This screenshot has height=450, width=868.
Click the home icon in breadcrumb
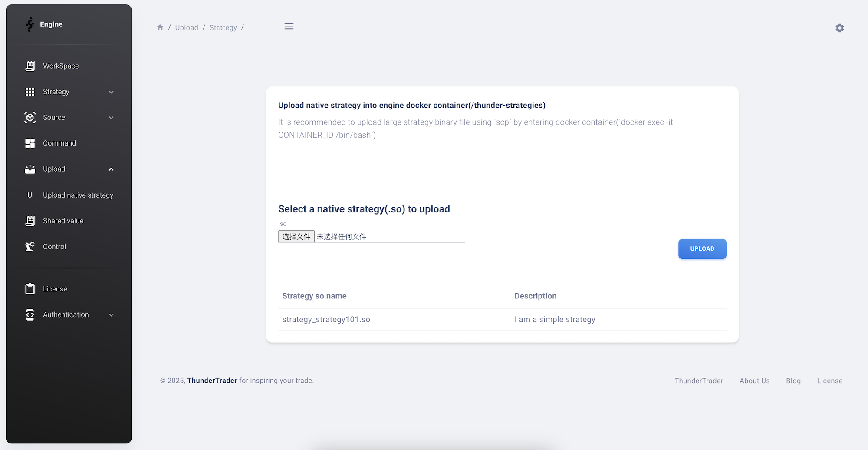point(160,27)
